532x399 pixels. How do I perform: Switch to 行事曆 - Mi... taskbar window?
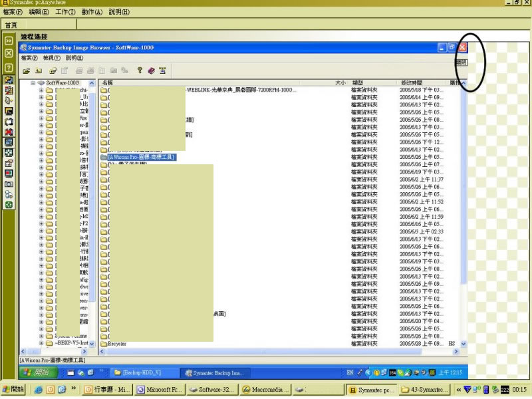108,390
